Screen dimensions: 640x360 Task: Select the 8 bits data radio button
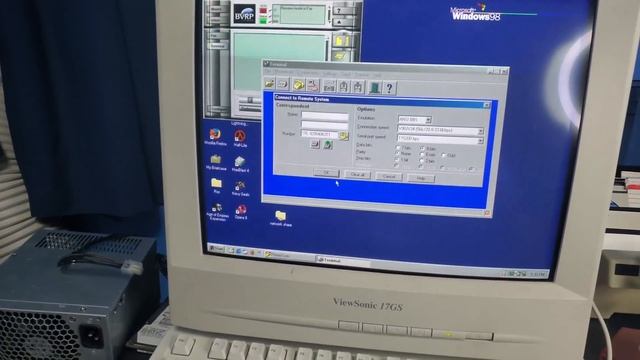(x=422, y=149)
